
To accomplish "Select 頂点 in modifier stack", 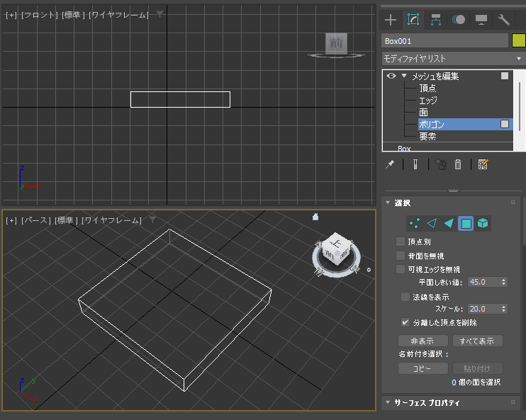I will 427,88.
